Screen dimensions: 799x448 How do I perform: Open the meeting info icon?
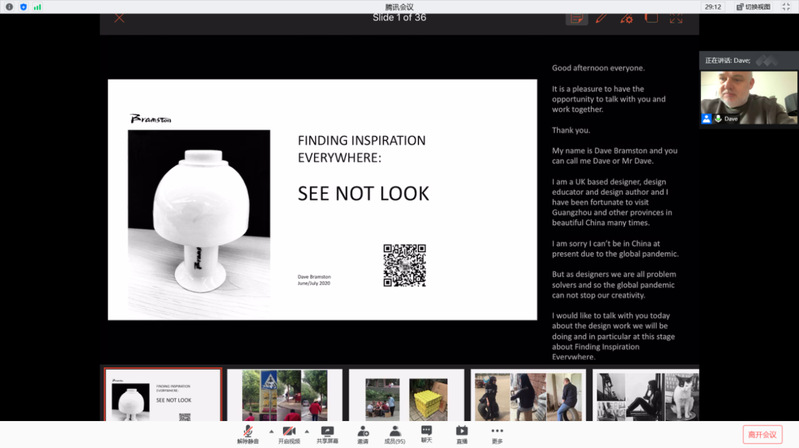[x=8, y=6]
